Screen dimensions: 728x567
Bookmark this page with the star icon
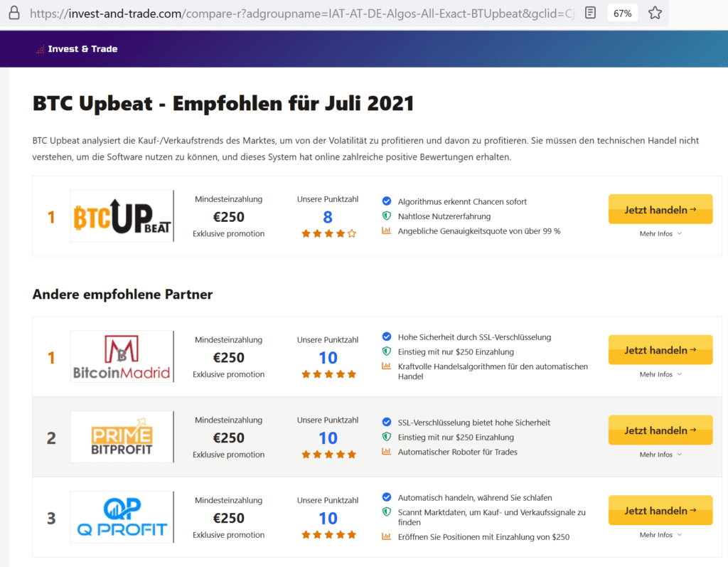point(655,13)
